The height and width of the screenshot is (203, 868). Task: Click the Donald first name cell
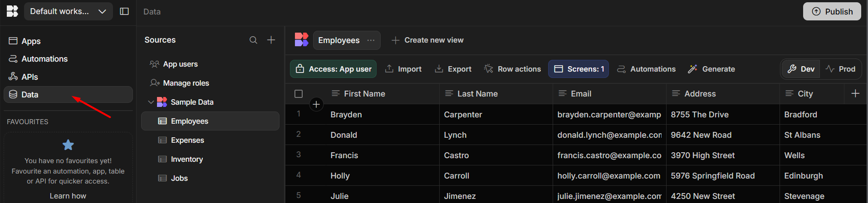[383, 135]
